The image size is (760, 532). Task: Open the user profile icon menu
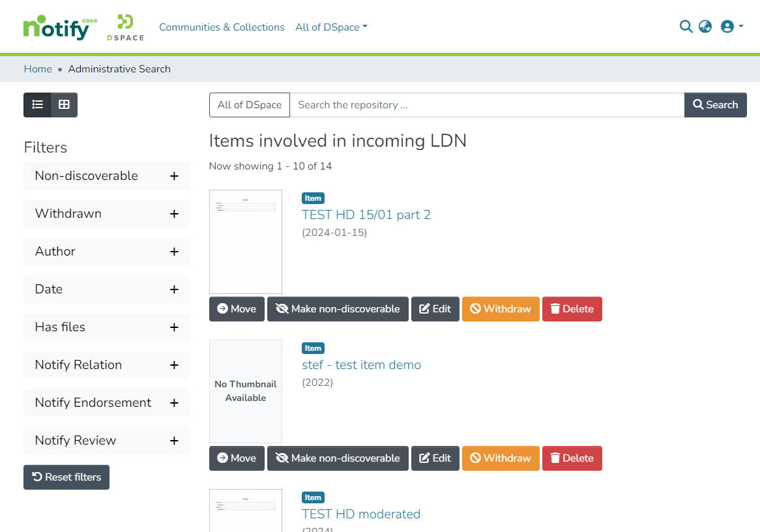pos(731,27)
